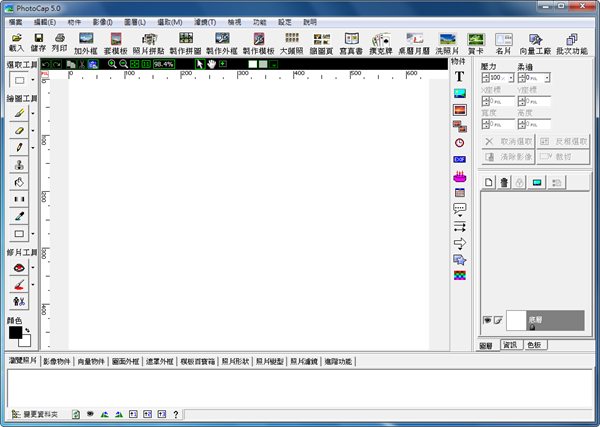Image resolution: width=600 pixels, height=427 pixels.
Task: Click the zoom in magnifier
Action: pos(112,64)
